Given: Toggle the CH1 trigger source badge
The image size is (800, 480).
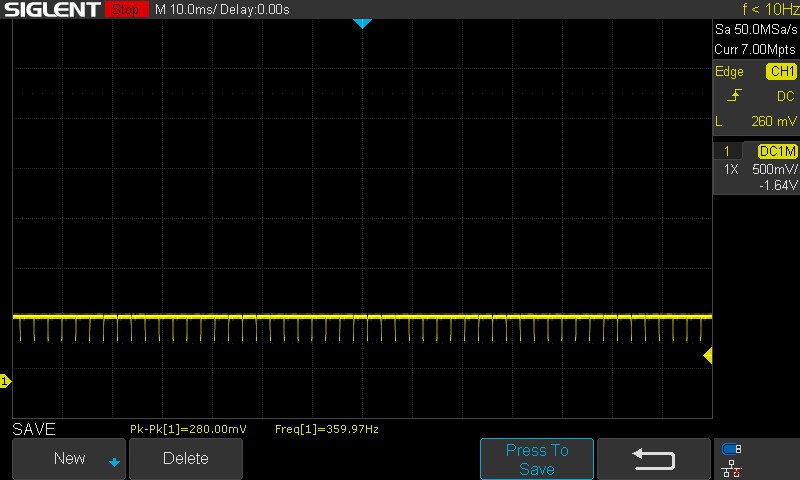Looking at the screenshot, I should pyautogui.click(x=781, y=72).
